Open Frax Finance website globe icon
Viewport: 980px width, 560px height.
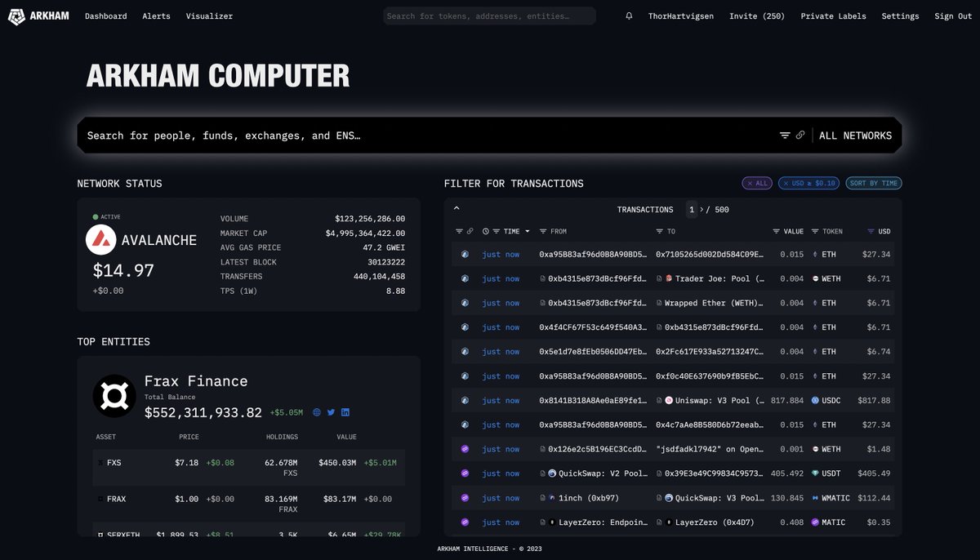click(318, 413)
